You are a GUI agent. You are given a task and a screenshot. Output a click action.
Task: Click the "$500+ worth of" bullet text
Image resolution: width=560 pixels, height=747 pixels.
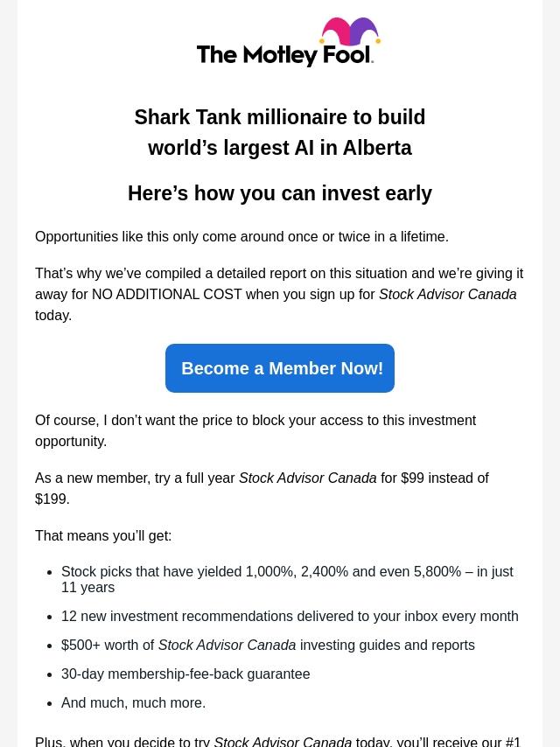click(107, 645)
